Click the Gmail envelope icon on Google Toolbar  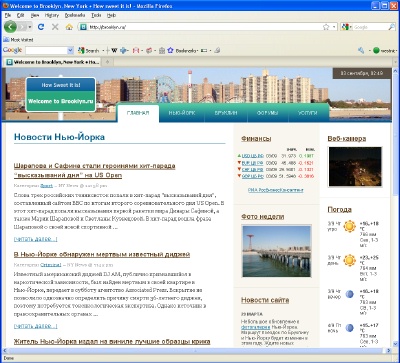tap(136, 51)
